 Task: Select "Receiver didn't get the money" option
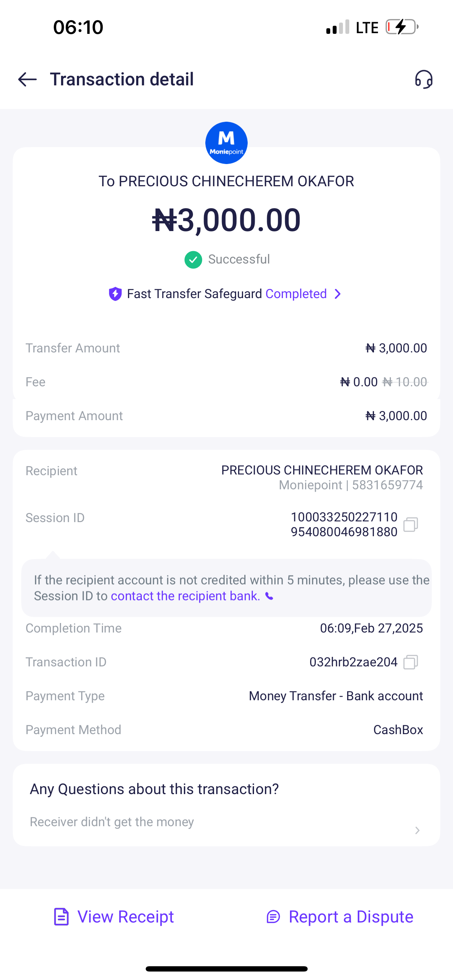(112, 822)
